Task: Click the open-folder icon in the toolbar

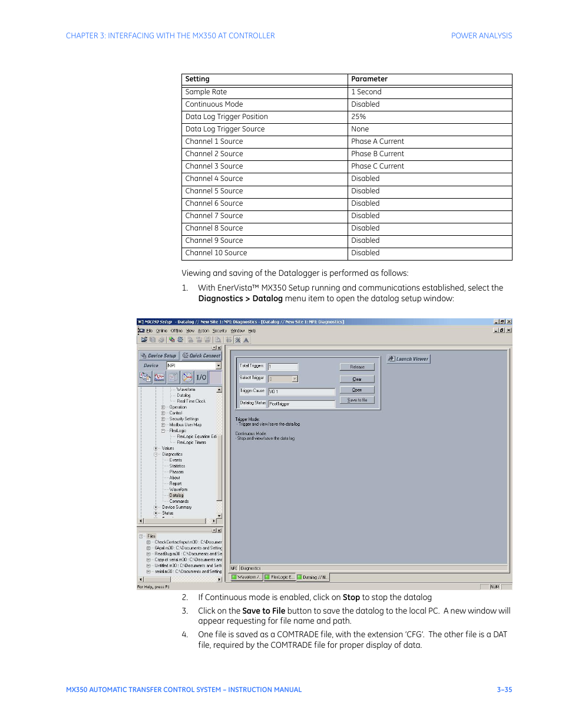Action: [x=144, y=340]
